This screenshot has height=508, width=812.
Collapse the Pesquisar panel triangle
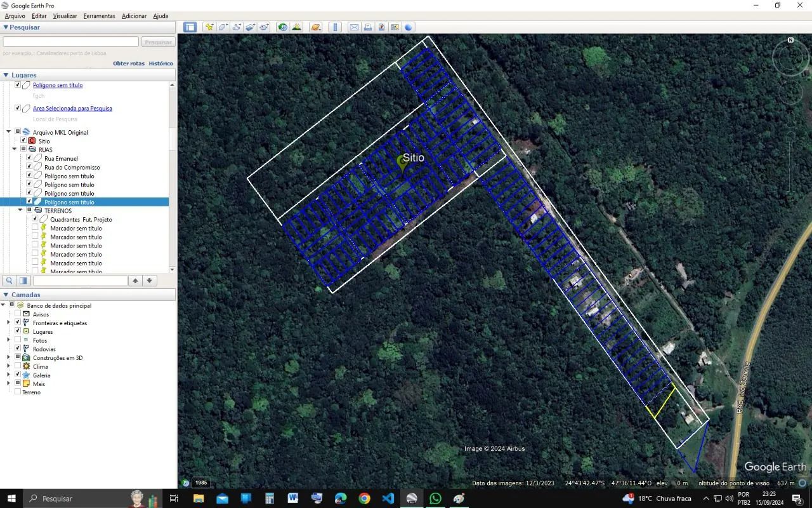(x=6, y=27)
